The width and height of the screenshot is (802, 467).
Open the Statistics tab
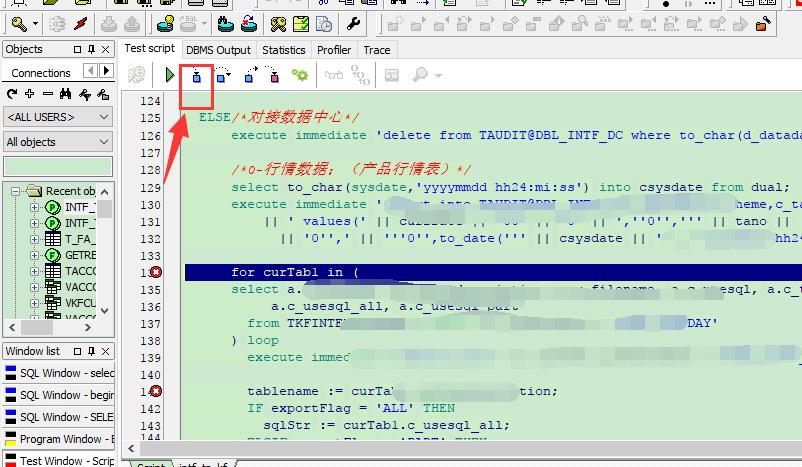(x=284, y=50)
